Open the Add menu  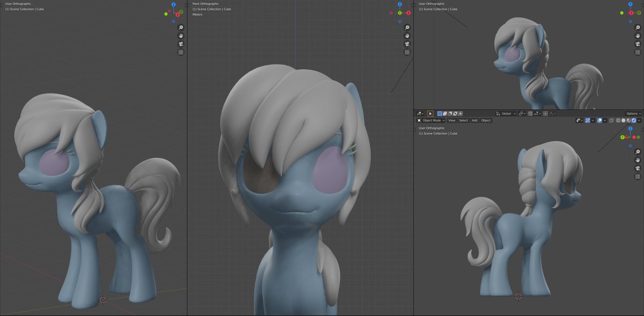(474, 120)
